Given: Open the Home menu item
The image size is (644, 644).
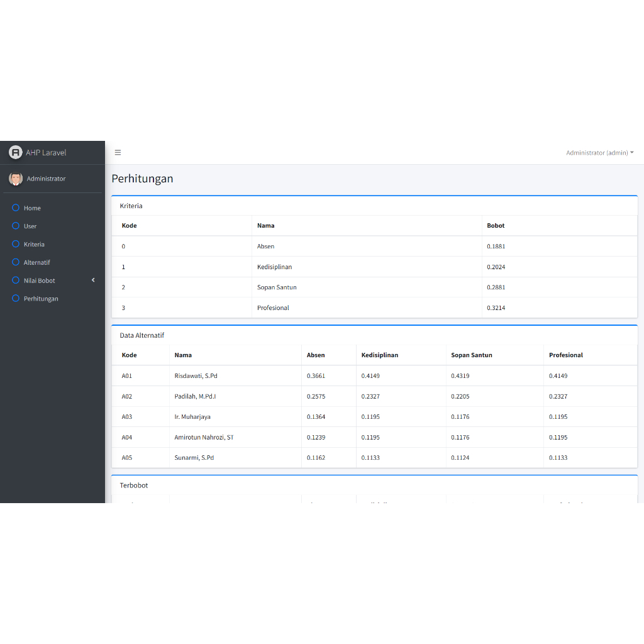Looking at the screenshot, I should click(x=33, y=208).
